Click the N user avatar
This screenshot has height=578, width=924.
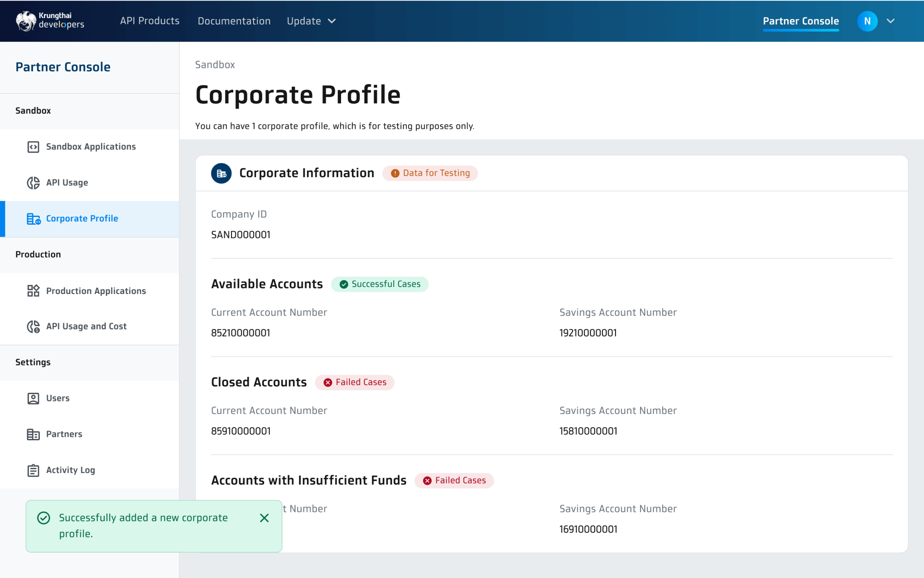[867, 21]
